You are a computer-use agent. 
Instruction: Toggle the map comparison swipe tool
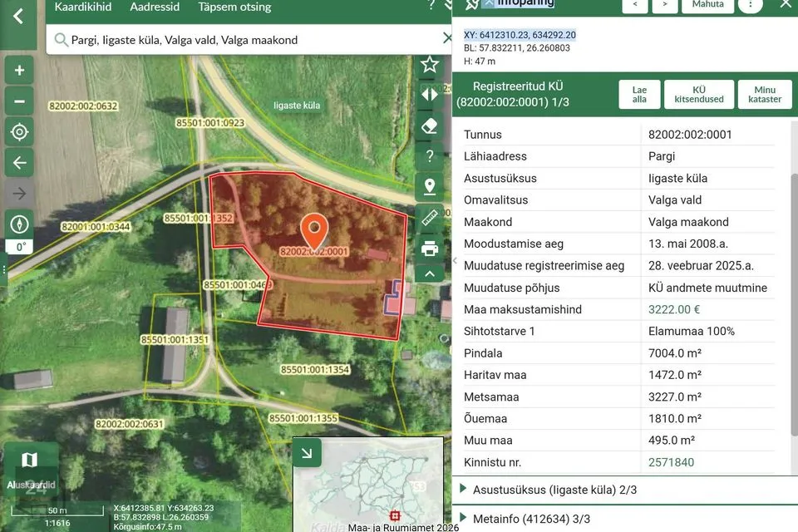pos(430,95)
